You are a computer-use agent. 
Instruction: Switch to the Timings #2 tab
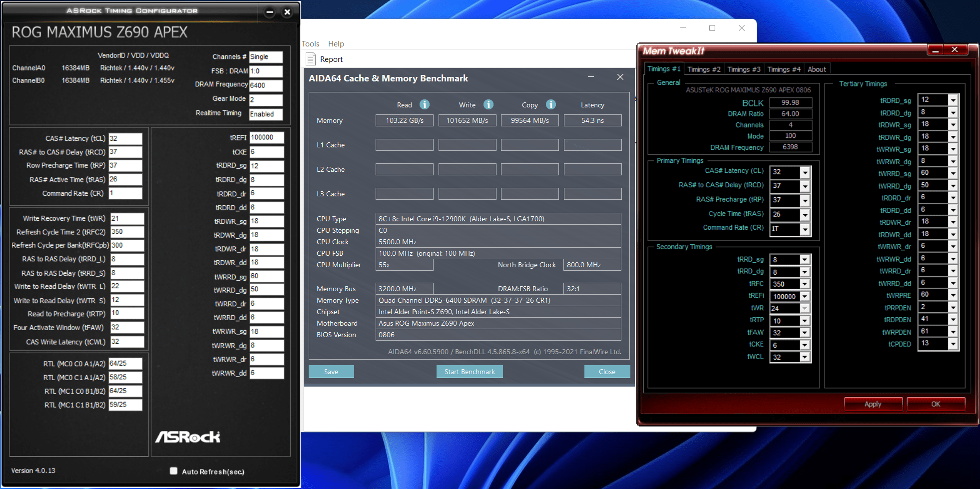(x=704, y=69)
